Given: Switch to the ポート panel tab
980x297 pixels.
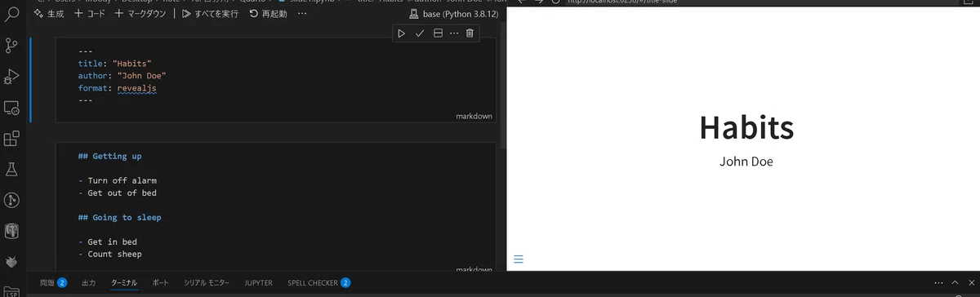Looking at the screenshot, I should pos(161,282).
